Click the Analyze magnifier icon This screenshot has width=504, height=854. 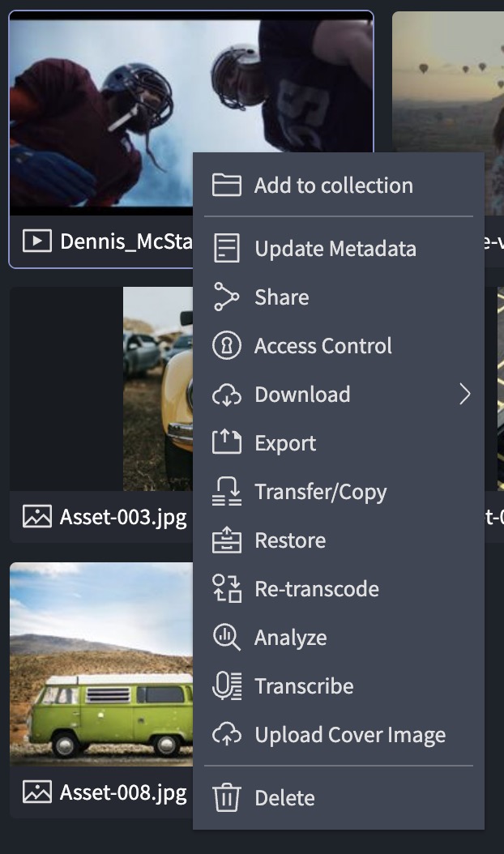click(227, 638)
